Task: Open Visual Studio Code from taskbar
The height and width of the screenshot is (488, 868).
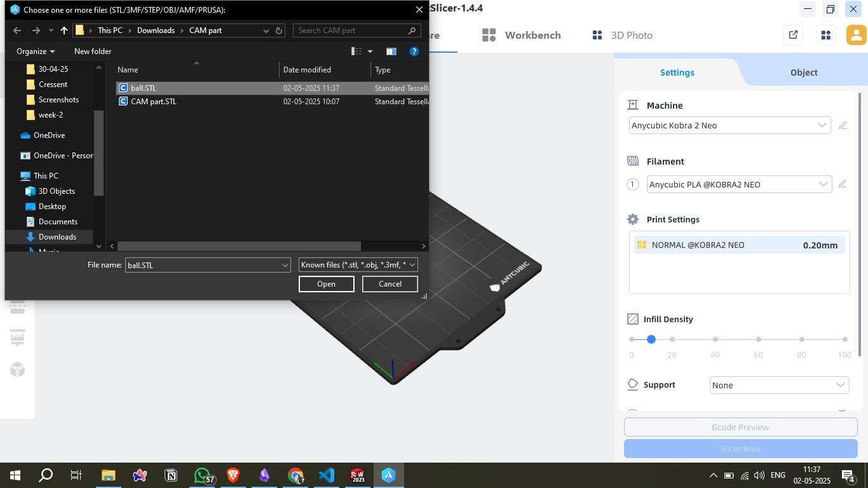Action: [327, 475]
